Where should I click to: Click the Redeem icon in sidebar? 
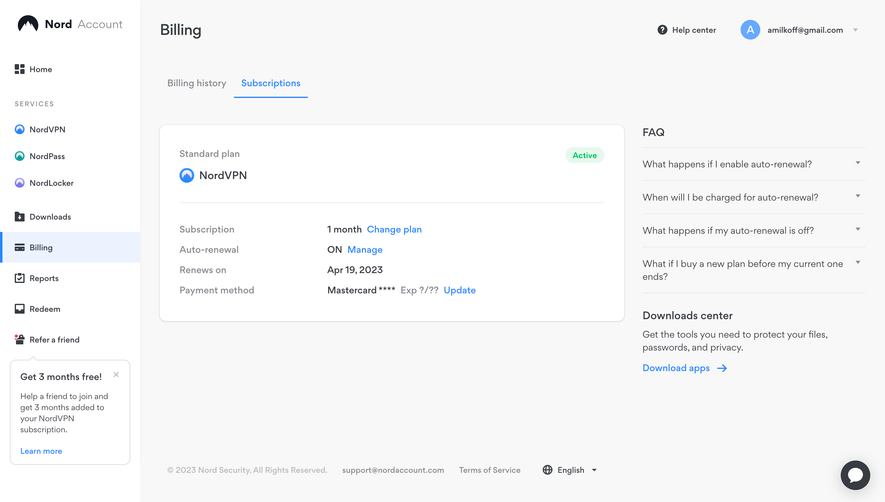tap(20, 309)
